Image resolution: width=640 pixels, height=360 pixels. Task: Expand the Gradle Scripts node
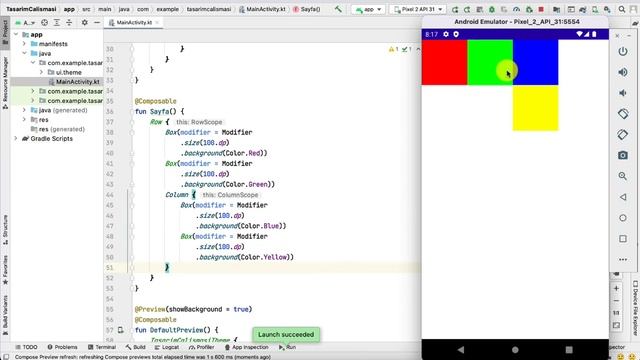coord(16,138)
